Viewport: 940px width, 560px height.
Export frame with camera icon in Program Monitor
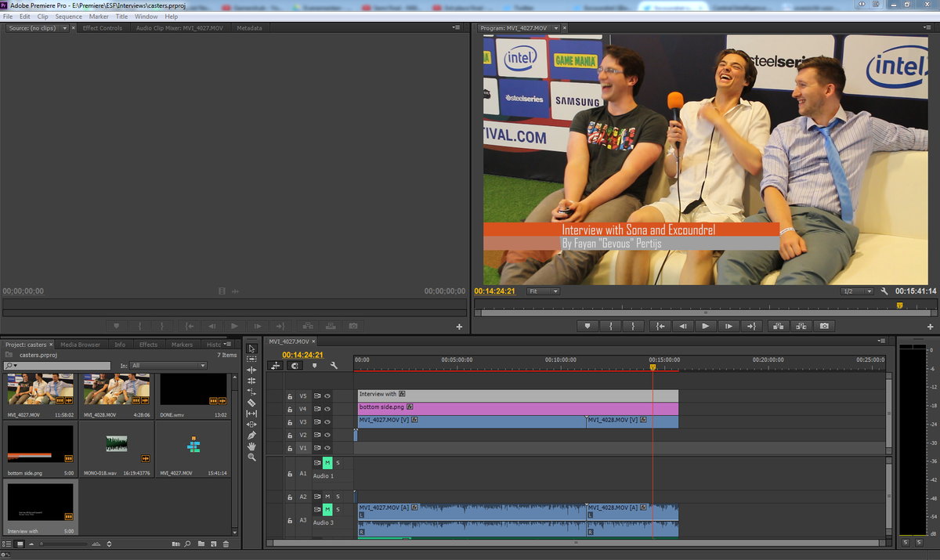(x=823, y=326)
